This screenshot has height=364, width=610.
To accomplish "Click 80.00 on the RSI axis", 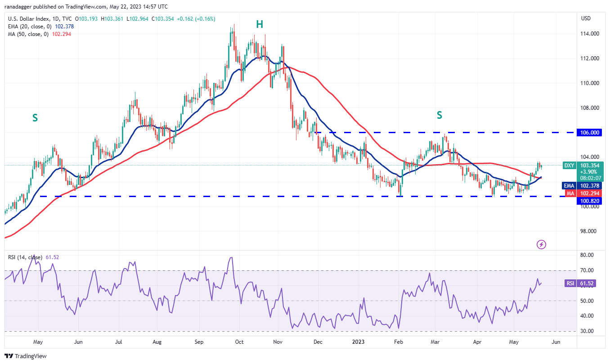I will pos(588,255).
